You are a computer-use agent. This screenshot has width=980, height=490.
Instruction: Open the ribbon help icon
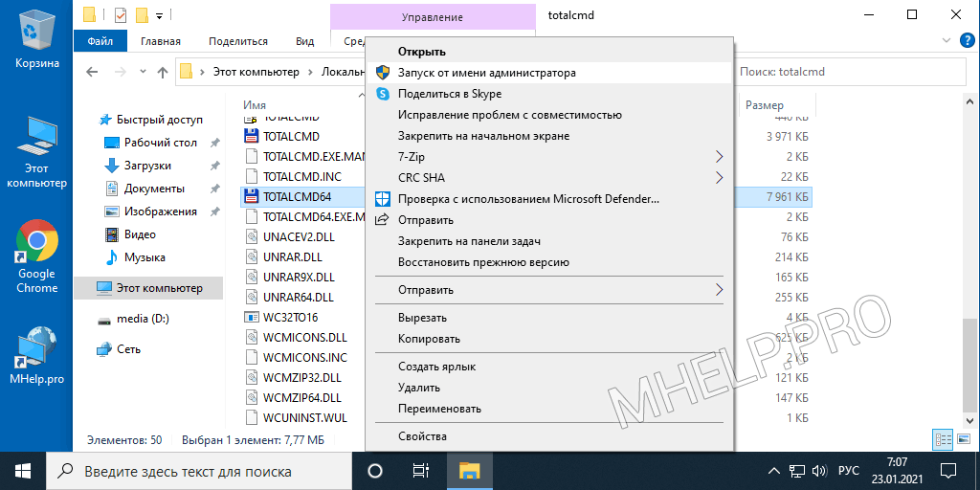966,41
